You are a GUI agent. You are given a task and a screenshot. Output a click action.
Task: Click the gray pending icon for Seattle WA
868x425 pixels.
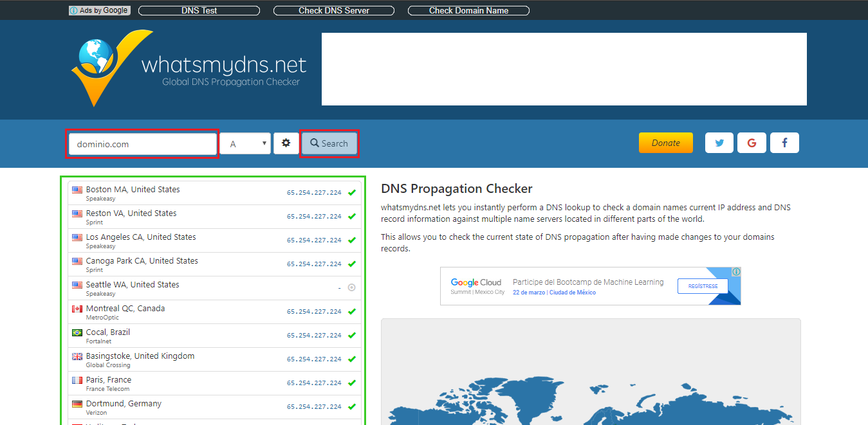pos(351,288)
